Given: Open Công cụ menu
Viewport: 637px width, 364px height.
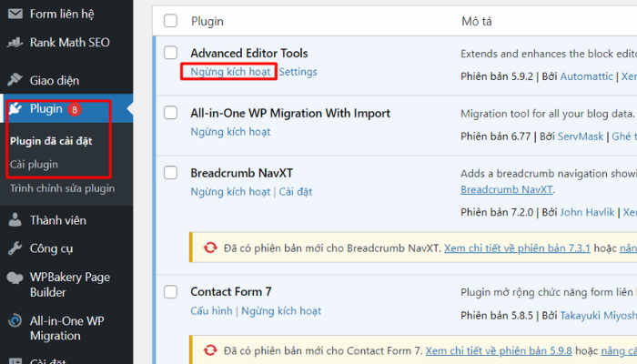Looking at the screenshot, I should (51, 248).
